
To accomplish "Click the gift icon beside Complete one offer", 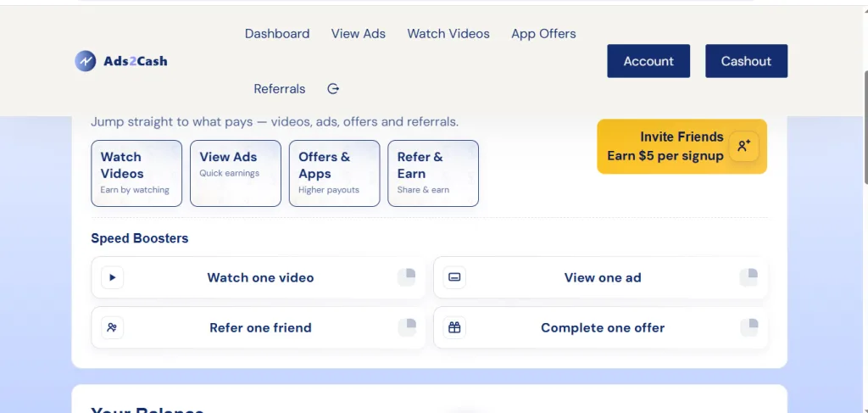I will coord(454,327).
